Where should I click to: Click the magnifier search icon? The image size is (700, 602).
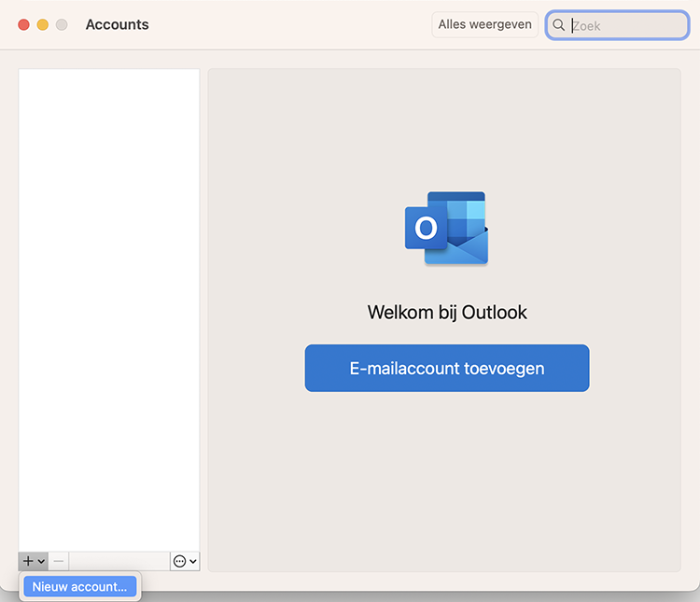[558, 25]
